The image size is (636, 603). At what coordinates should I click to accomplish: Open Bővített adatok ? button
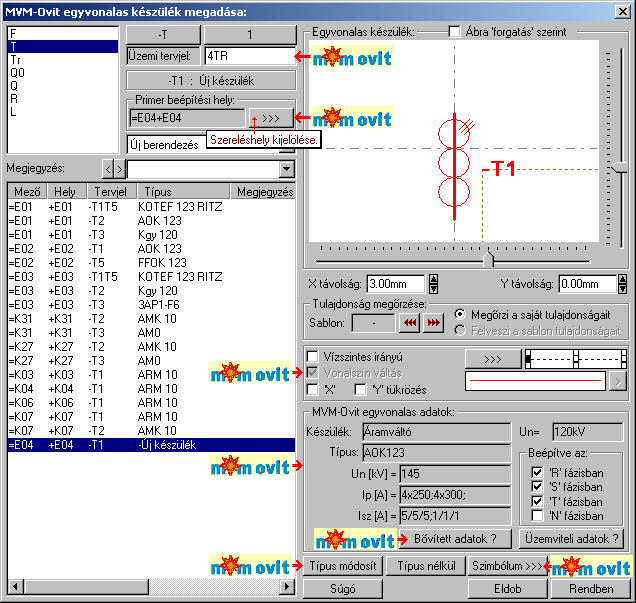click(455, 539)
